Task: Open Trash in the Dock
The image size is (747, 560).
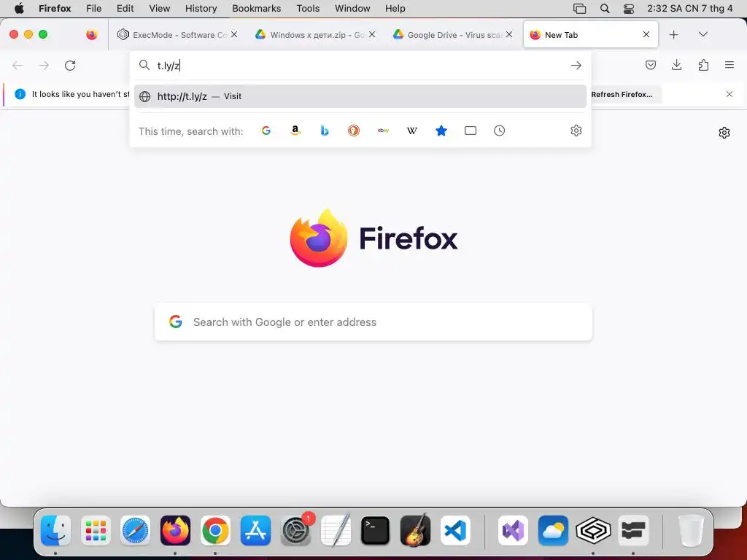Action: (691, 531)
